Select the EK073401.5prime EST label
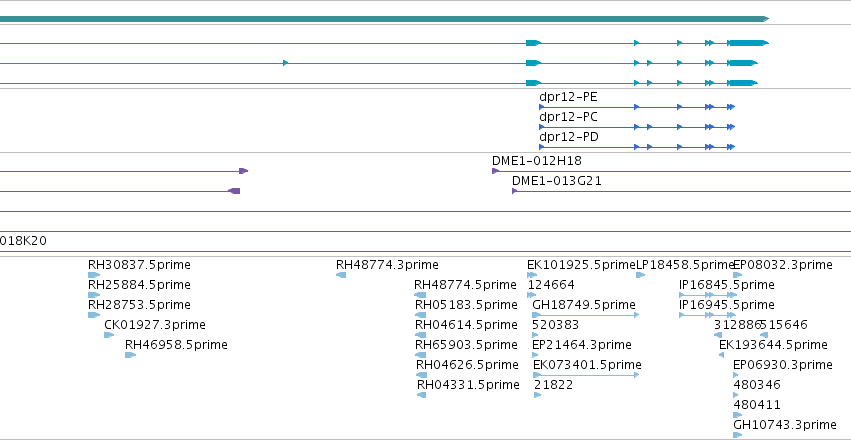The height and width of the screenshot is (440, 851). pos(587,365)
